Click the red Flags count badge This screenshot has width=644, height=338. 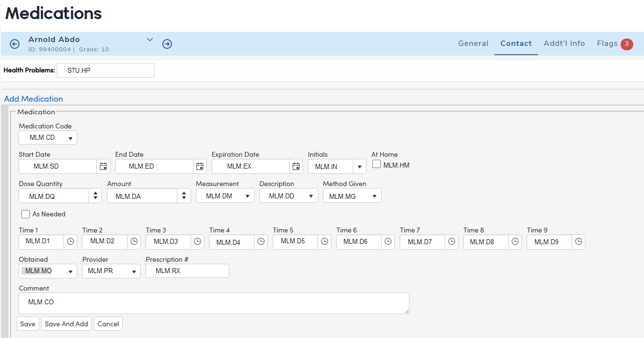tap(627, 44)
